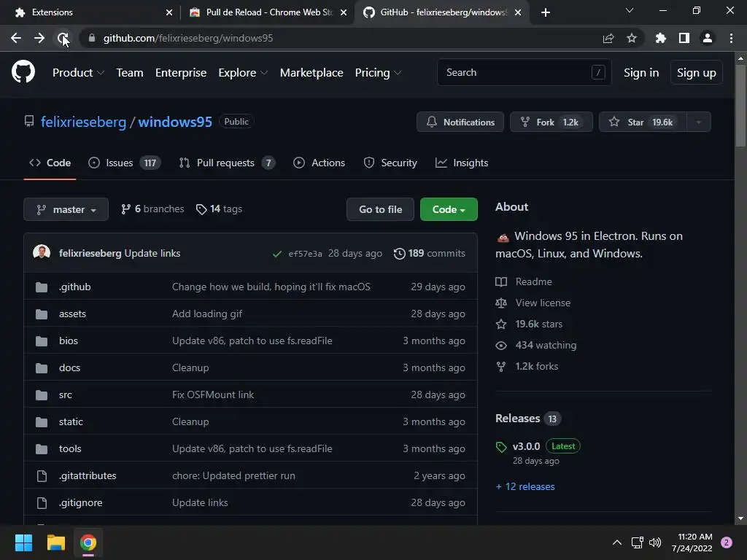The image size is (747, 560).
Task: Click the network tray icon
Action: pyautogui.click(x=637, y=542)
